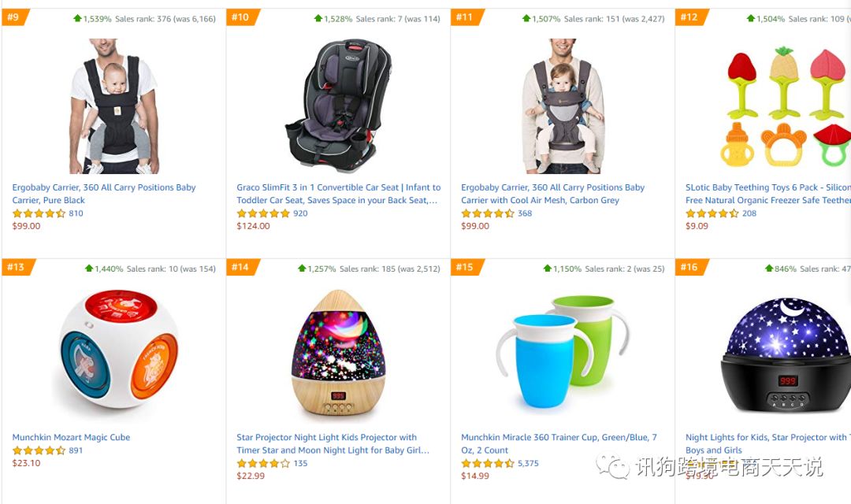Open the SLotic Baby Teething Toys link
851x504 pixels.
coord(768,194)
